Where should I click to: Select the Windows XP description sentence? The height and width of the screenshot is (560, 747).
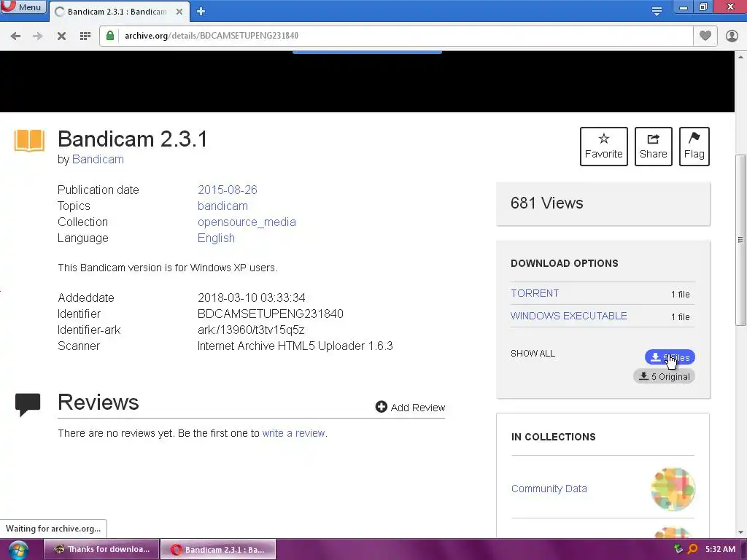click(x=167, y=268)
